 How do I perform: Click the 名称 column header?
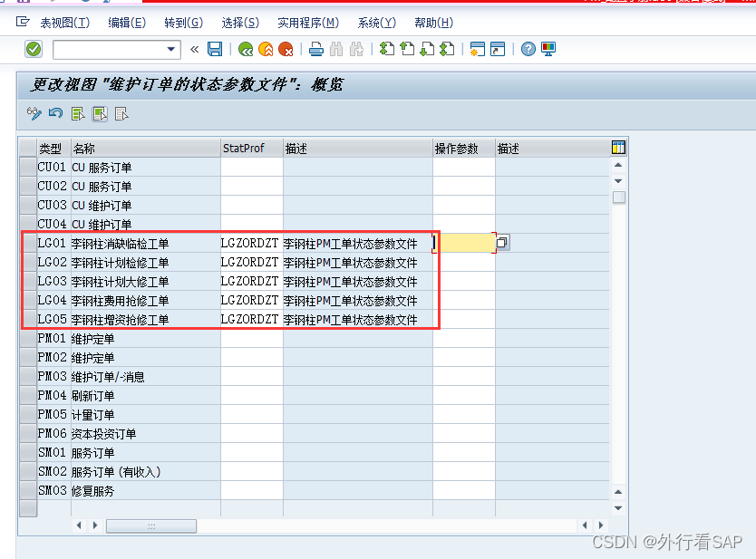146,148
